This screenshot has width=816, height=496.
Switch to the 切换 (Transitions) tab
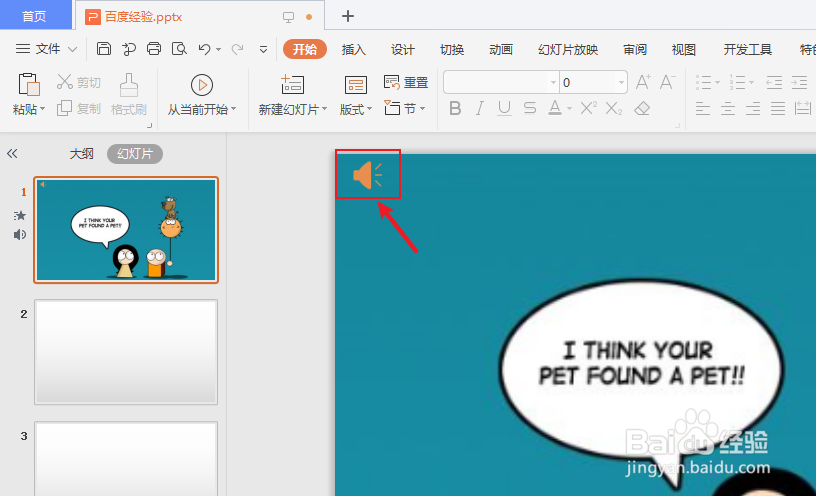[452, 49]
